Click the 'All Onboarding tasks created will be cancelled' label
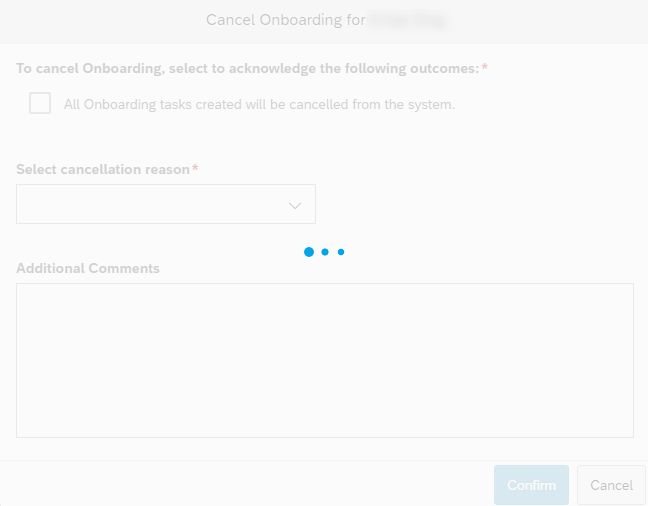 (x=259, y=105)
